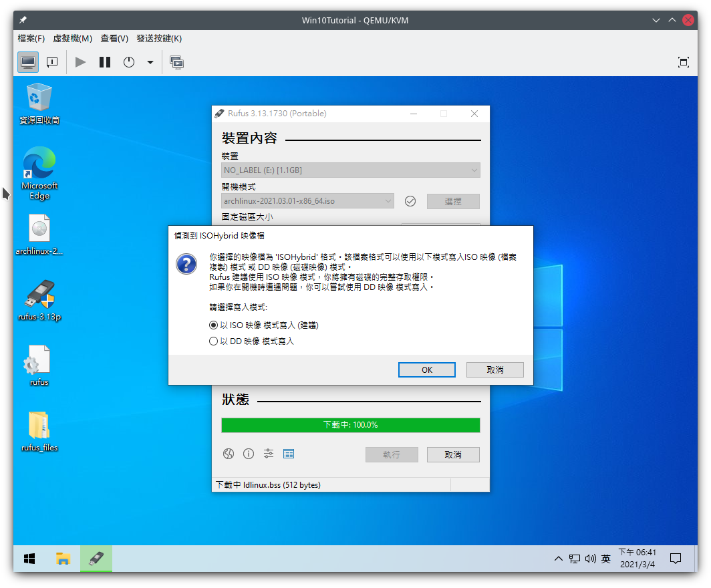Open the volume control

(x=591, y=559)
